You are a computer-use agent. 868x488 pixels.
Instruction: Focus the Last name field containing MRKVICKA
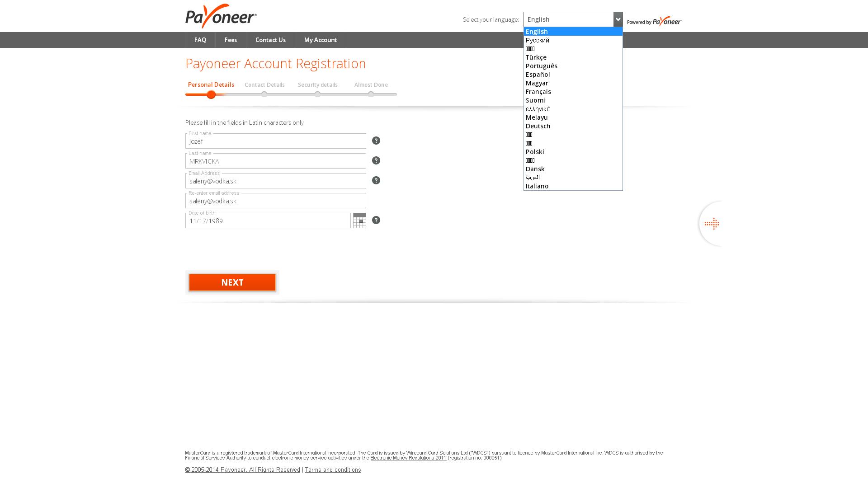(x=276, y=161)
